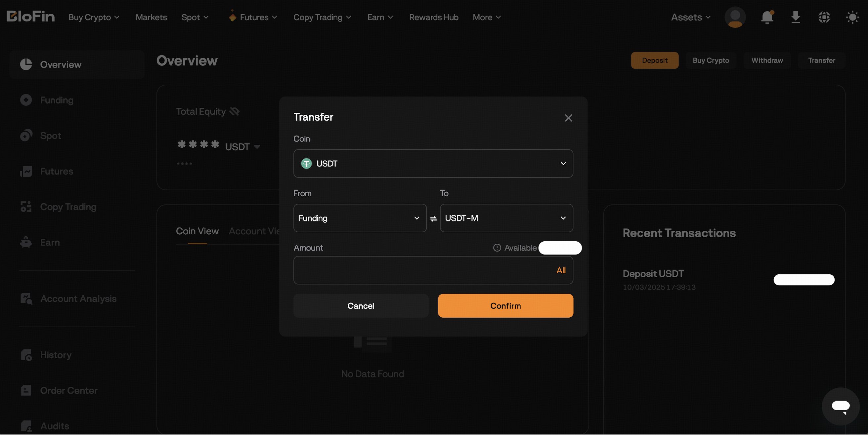Expand the To USDT-M dropdown
Image resolution: width=868 pixels, height=435 pixels.
(506, 218)
